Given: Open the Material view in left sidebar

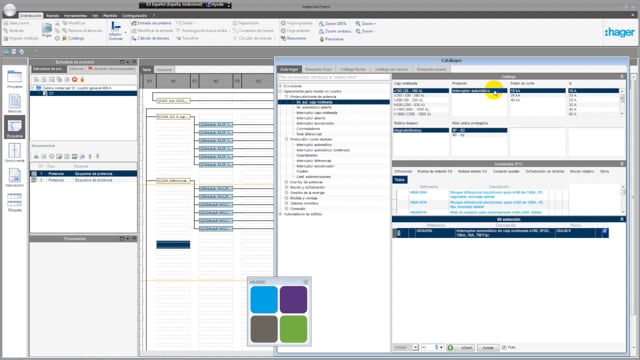Looking at the screenshot, I should point(15,103).
